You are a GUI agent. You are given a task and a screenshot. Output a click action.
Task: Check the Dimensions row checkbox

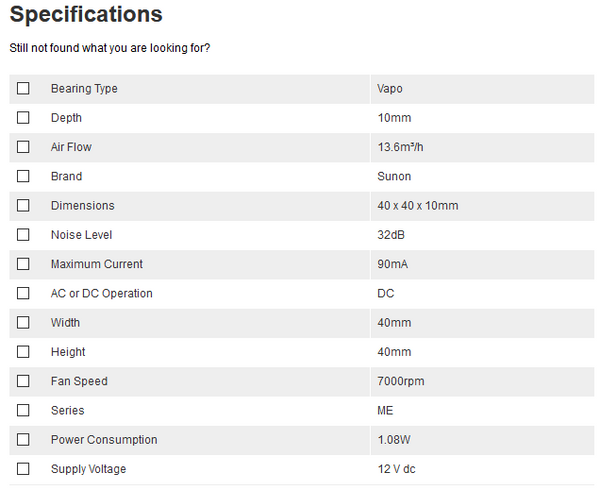[x=23, y=206]
